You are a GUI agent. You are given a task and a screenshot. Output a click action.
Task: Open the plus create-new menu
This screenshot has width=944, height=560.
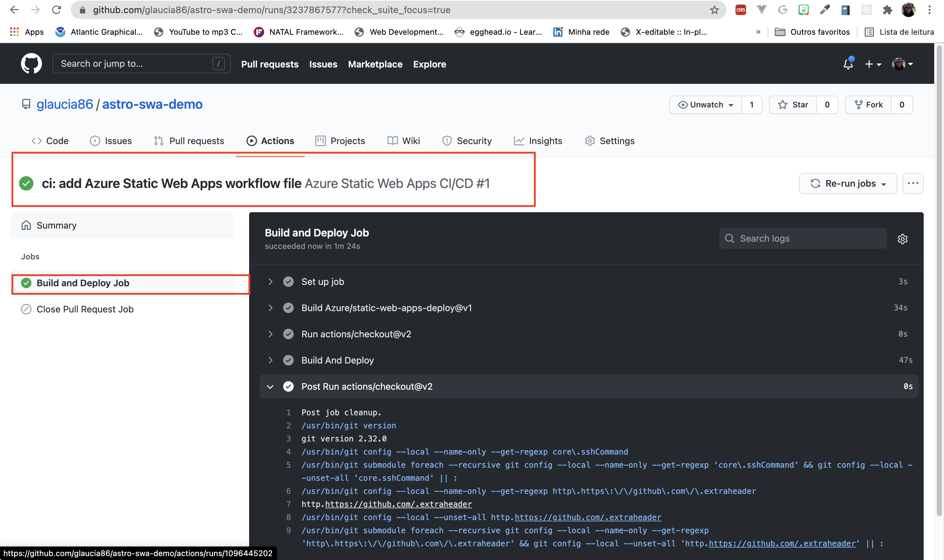[873, 64]
